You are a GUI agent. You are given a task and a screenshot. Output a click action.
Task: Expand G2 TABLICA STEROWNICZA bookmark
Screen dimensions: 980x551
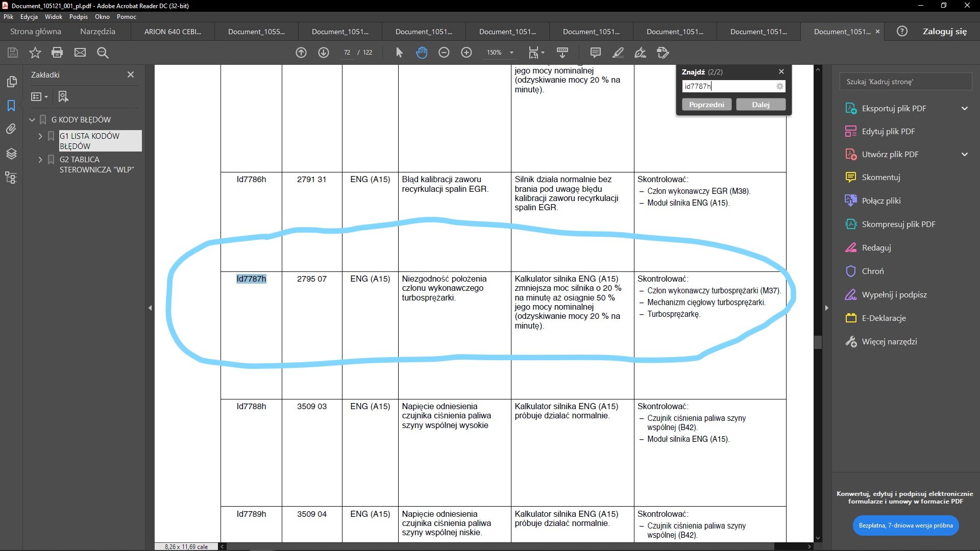click(x=40, y=160)
